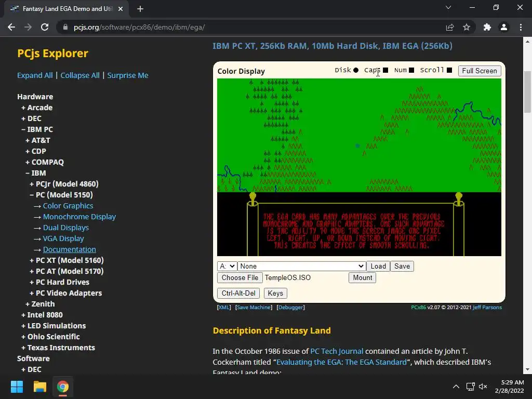
Task: Open the Dual Displays link
Action: (x=66, y=228)
